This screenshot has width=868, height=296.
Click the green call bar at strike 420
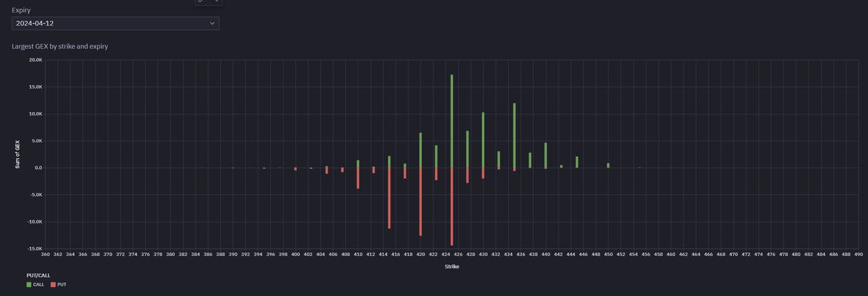pyautogui.click(x=420, y=150)
